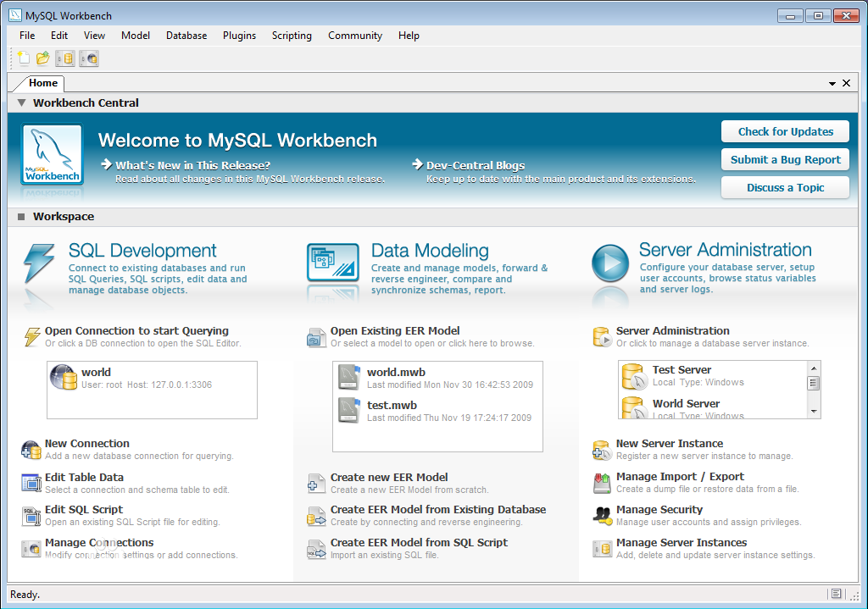This screenshot has height=609, width=868.
Task: Open the SQL Editor toolbar icon
Action: [x=64, y=58]
